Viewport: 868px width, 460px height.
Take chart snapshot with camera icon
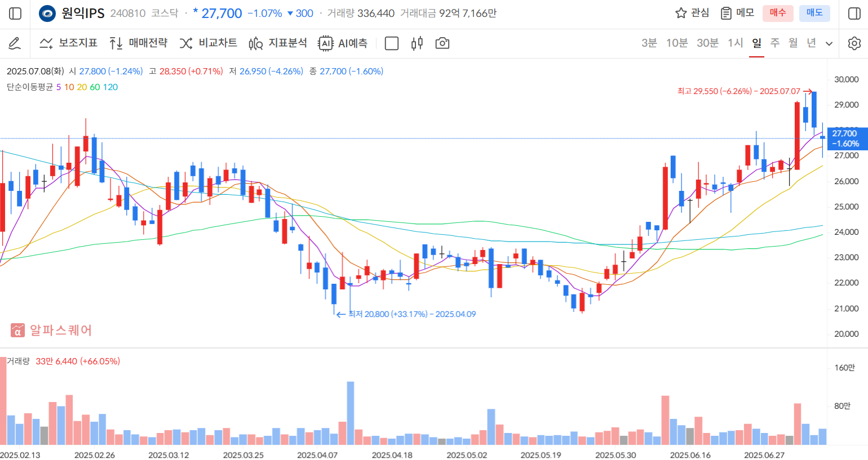pos(442,43)
